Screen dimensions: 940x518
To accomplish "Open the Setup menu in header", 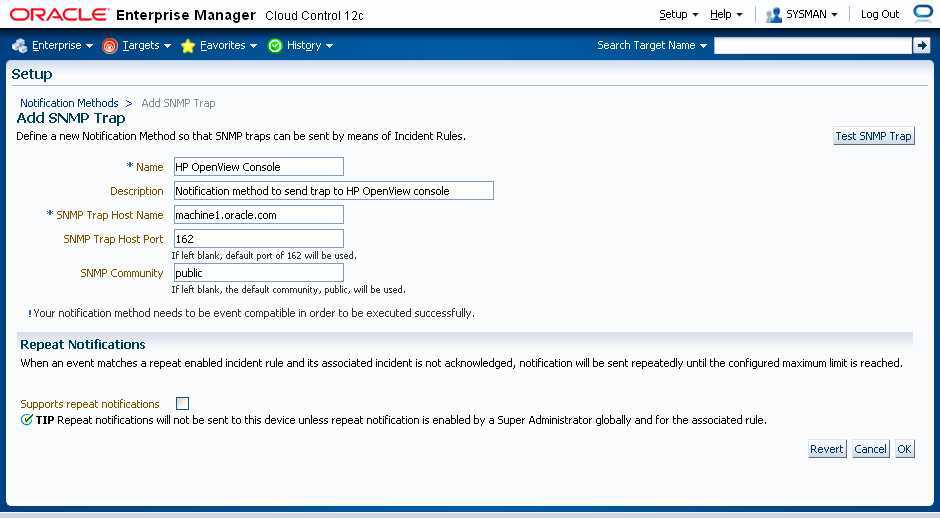I will [679, 14].
